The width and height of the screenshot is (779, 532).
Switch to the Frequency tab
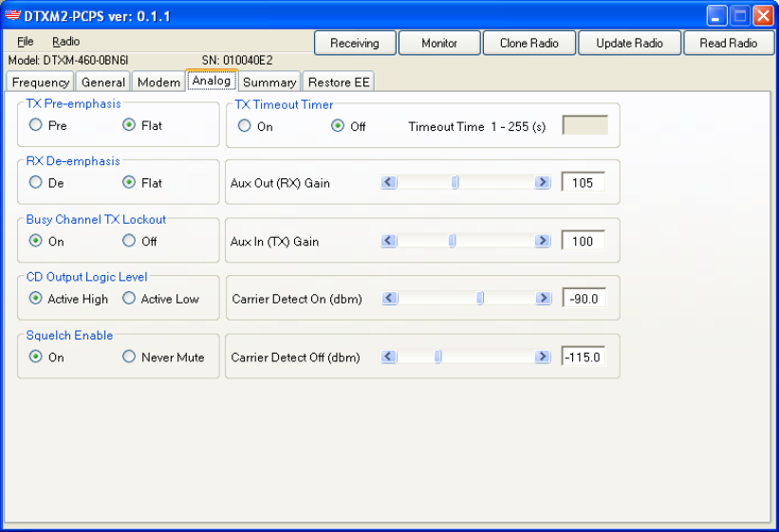pyautogui.click(x=40, y=82)
